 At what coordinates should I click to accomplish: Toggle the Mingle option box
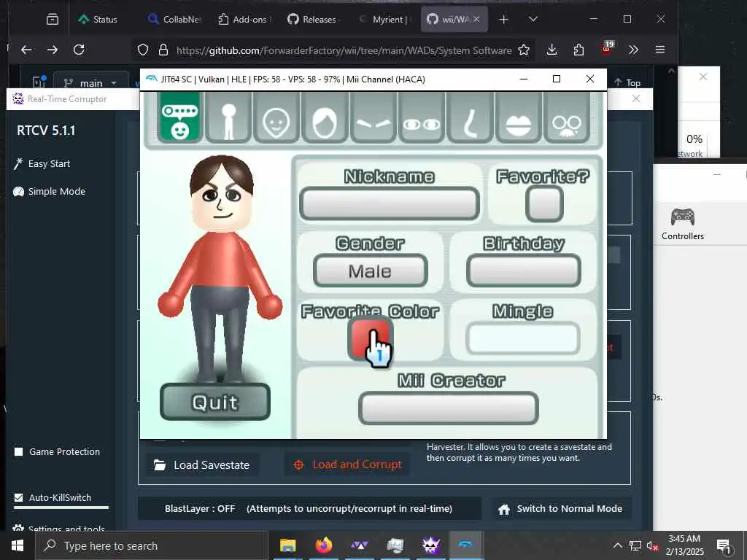point(522,338)
